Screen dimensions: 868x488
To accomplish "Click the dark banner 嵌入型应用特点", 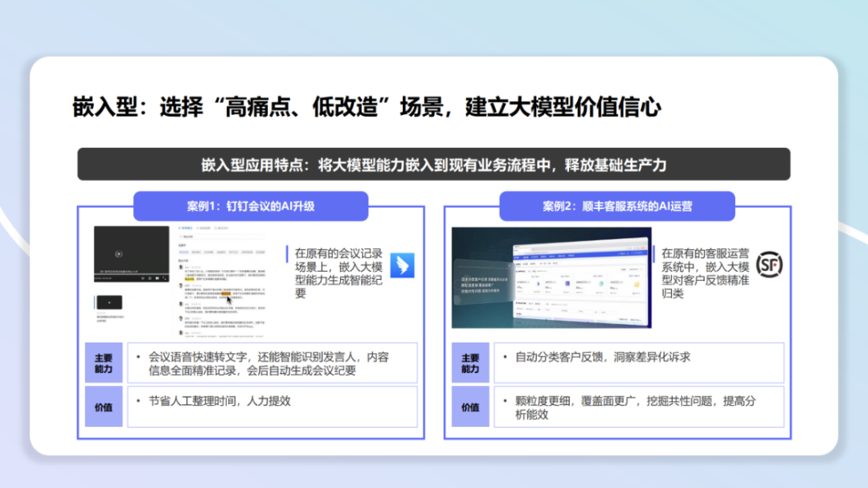I will pos(434,165).
